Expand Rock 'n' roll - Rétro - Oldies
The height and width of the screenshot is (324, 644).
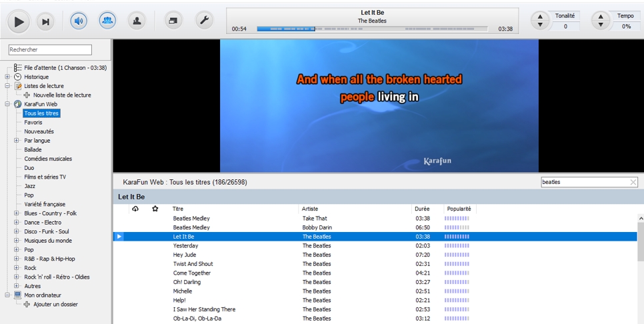point(17,277)
